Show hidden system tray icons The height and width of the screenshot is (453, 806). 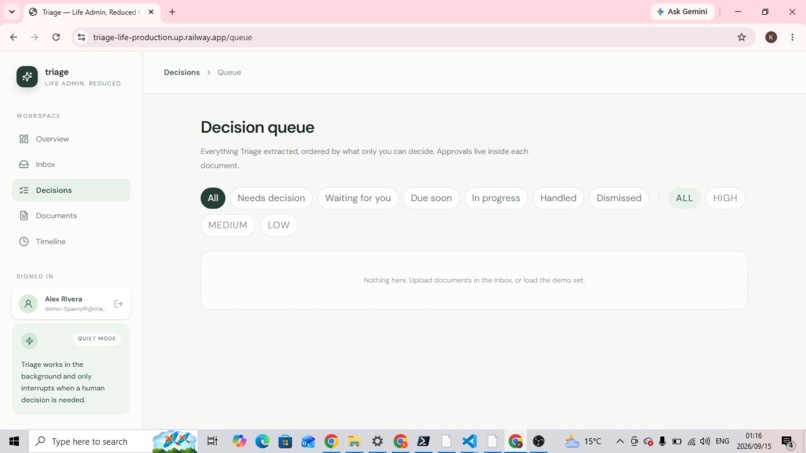click(620, 441)
